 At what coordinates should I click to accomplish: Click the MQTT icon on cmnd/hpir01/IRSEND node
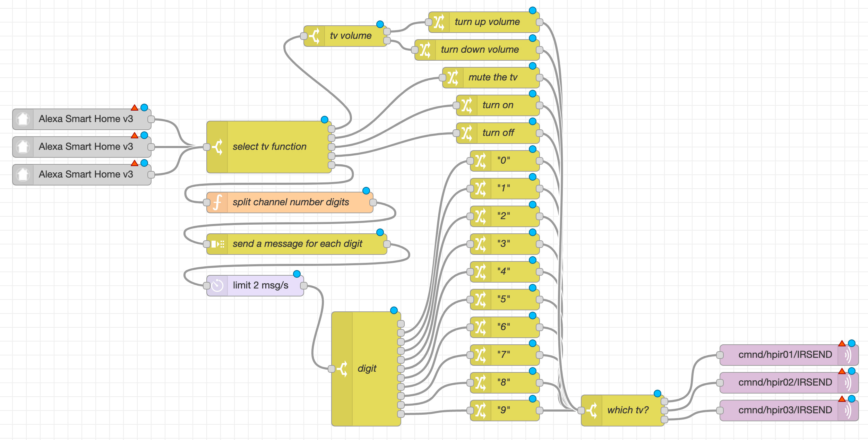coord(848,355)
